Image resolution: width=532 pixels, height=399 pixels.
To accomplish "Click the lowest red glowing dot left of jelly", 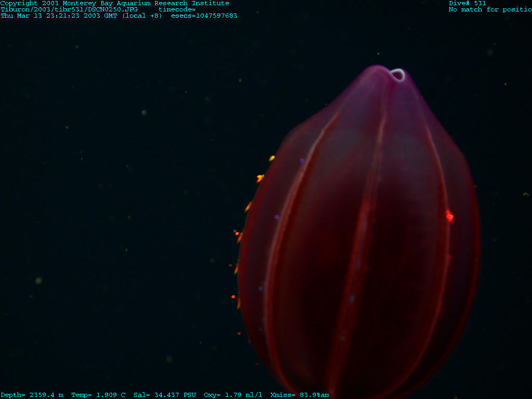I will coord(233,297).
